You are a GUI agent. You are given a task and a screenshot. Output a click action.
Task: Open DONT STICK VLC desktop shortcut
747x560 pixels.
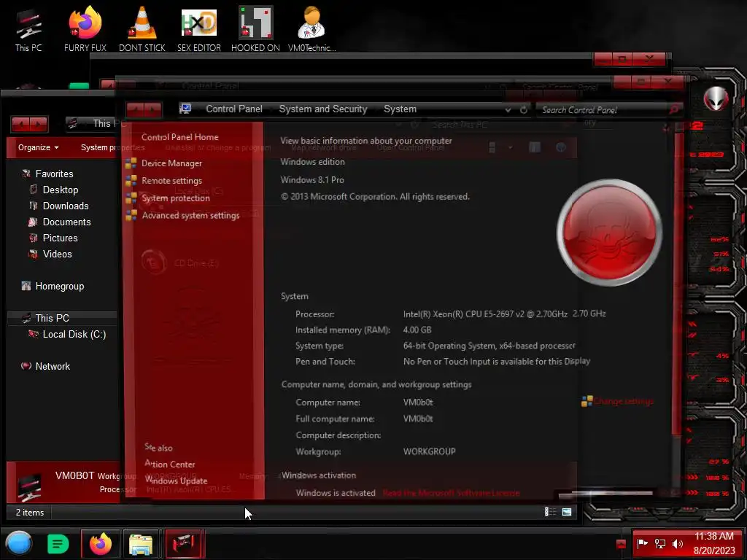[142, 30]
